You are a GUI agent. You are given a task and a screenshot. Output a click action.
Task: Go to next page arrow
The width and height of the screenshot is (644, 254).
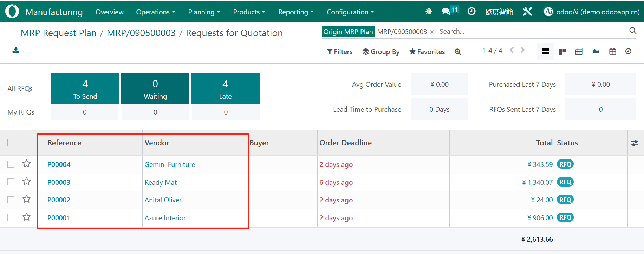523,50
